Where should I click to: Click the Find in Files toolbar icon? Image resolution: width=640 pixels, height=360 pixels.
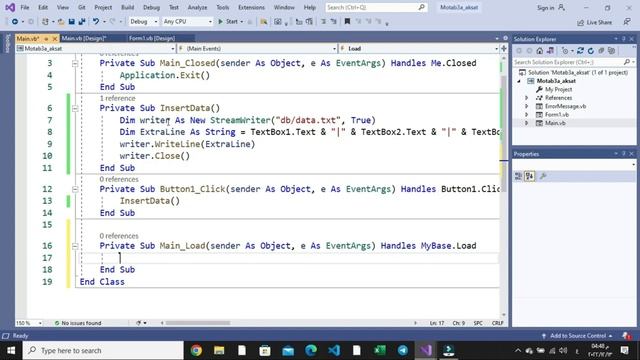[264, 22]
